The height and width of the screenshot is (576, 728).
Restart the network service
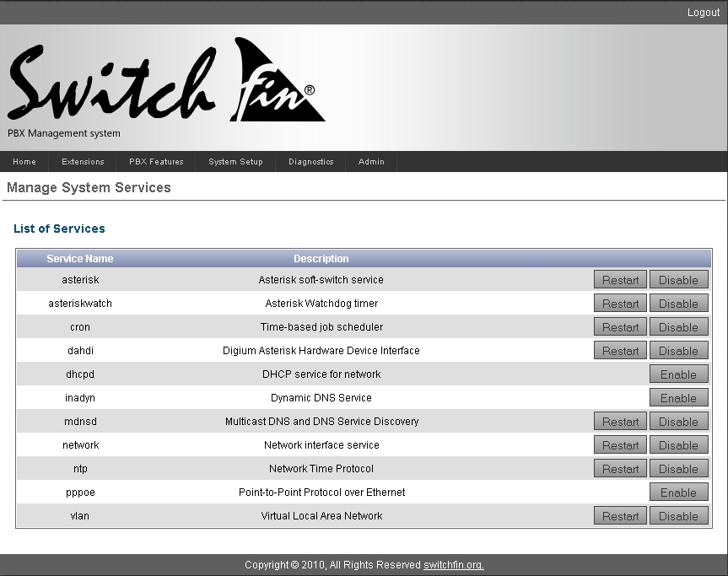[x=620, y=445]
